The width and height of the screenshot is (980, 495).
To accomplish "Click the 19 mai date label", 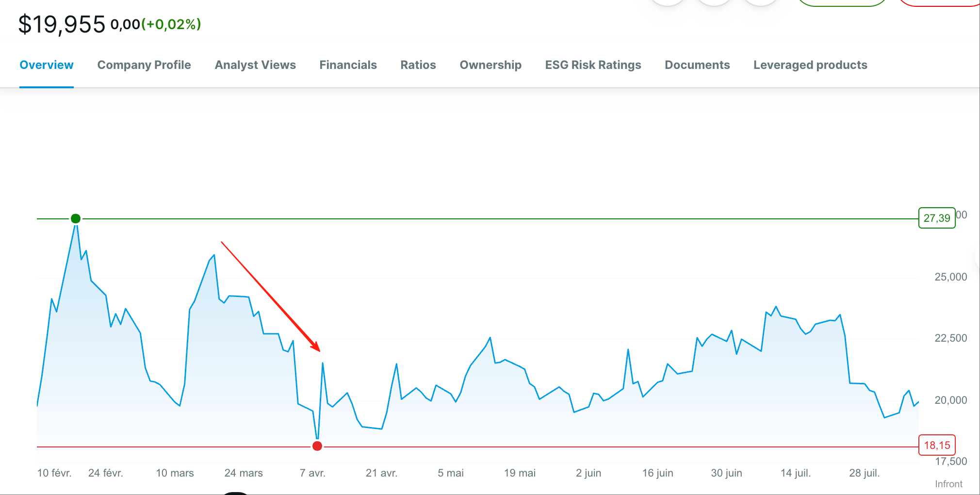I will (520, 473).
